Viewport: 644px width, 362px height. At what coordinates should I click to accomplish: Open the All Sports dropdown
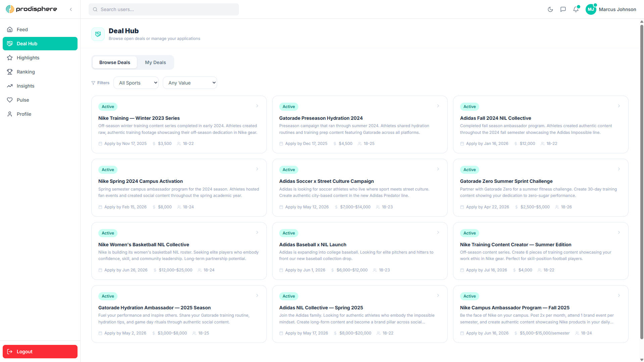coord(136,83)
